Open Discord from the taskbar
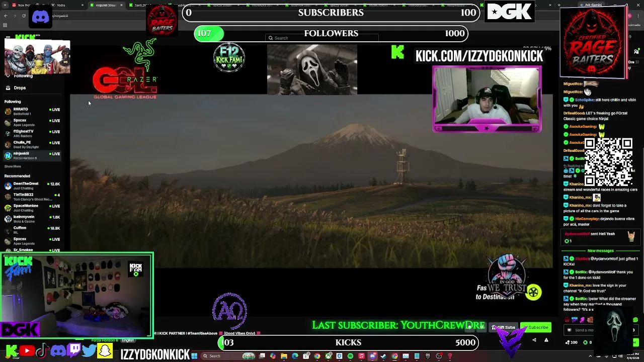This screenshot has width=644, height=362. click(373, 356)
